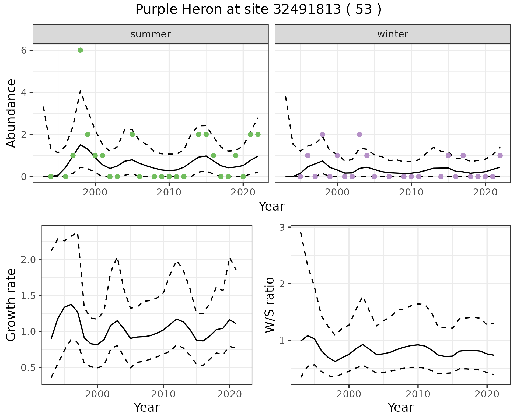Viewport: 517px width, 420px height.
Task: Click the last purple winter point in 2022
Action: pyautogui.click(x=500, y=155)
